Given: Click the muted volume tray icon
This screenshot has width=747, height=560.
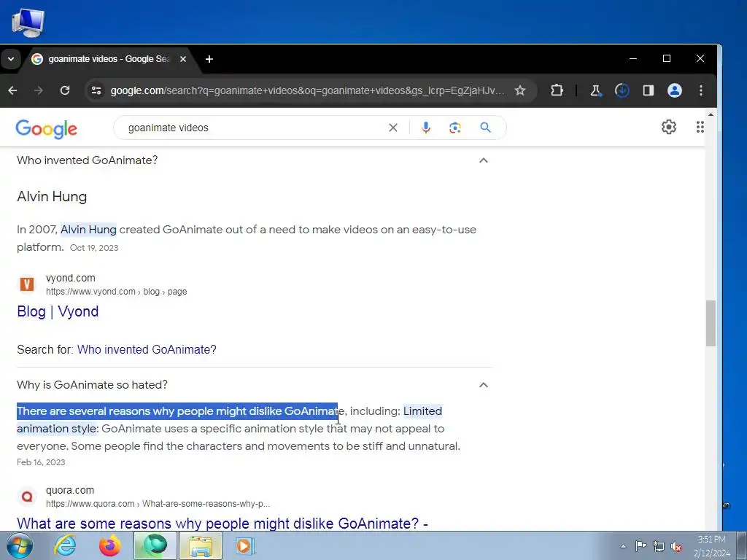Looking at the screenshot, I should [676, 546].
